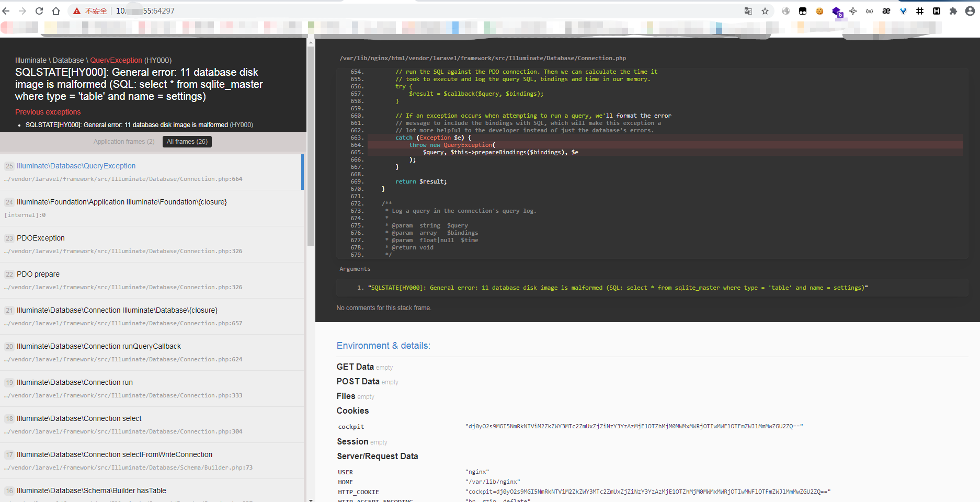This screenshot has width=980, height=502.
Task: Open the black H square extension icon
Action: pos(937,11)
